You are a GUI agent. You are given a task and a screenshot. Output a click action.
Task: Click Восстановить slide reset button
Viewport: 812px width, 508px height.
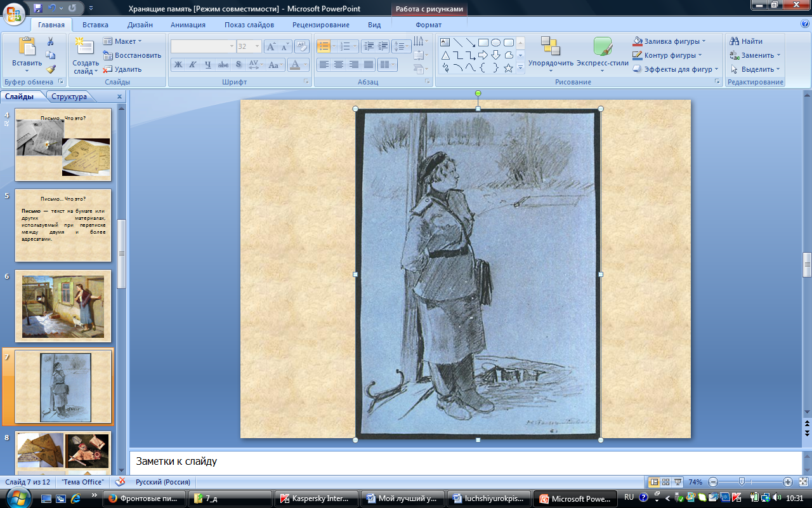133,55
